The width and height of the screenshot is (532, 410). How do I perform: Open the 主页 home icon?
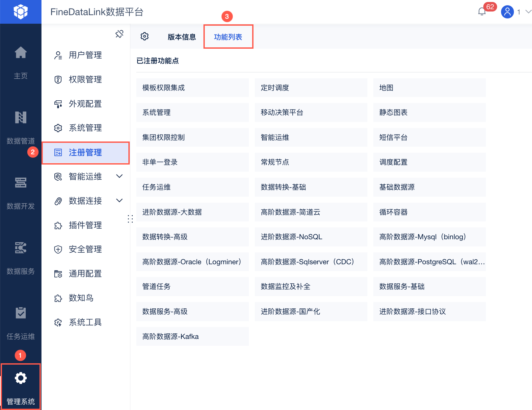click(21, 52)
